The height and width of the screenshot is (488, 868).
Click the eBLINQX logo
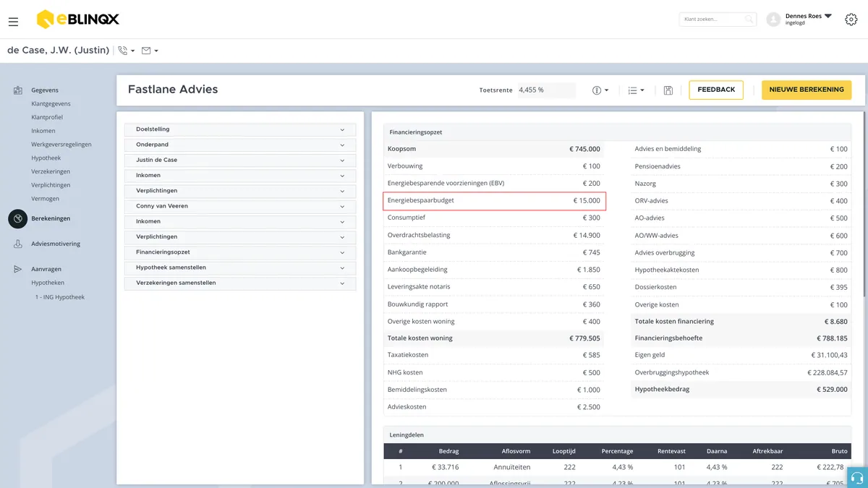78,20
